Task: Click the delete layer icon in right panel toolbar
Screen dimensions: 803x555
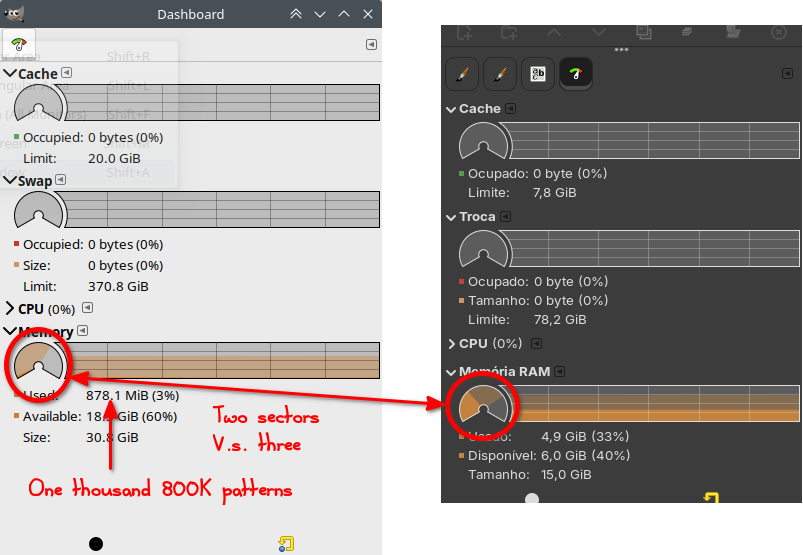Action: 779,33
